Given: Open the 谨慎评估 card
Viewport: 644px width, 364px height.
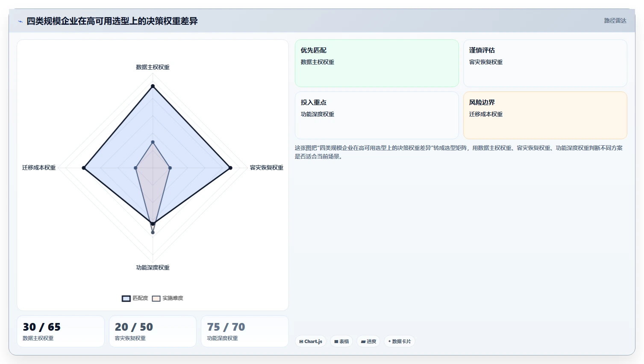Looking at the screenshot, I should [545, 63].
